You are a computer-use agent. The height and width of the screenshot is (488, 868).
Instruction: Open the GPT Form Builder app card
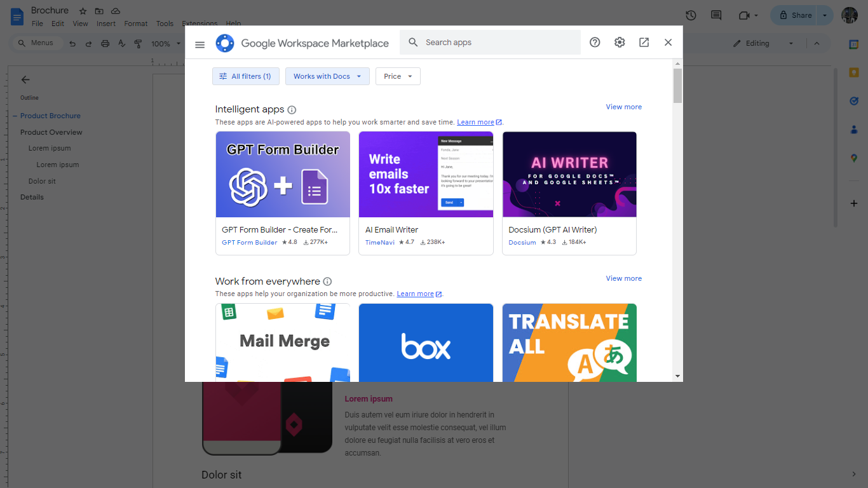(x=283, y=193)
